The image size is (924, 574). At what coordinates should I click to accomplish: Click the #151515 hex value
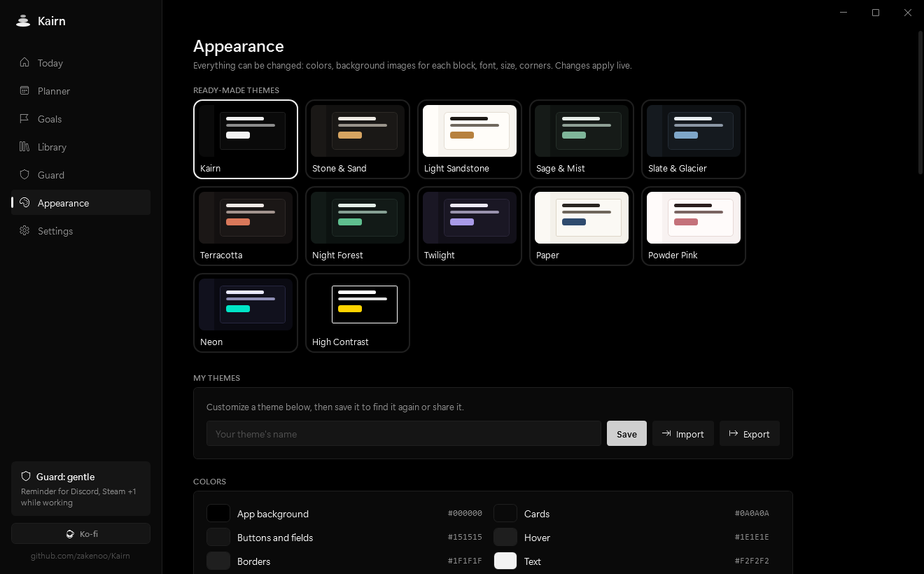point(465,537)
